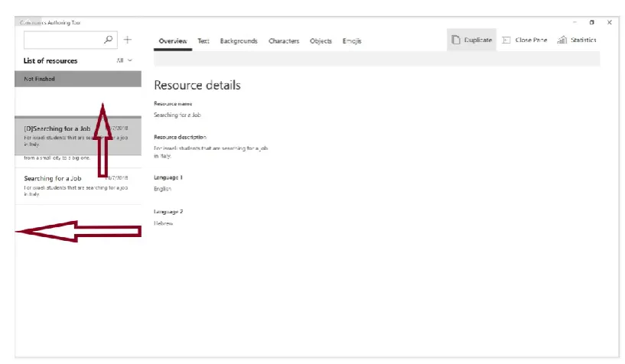Screen dimensions: 625x364
Task: Click the chevron next to All
Action: [x=130, y=60]
